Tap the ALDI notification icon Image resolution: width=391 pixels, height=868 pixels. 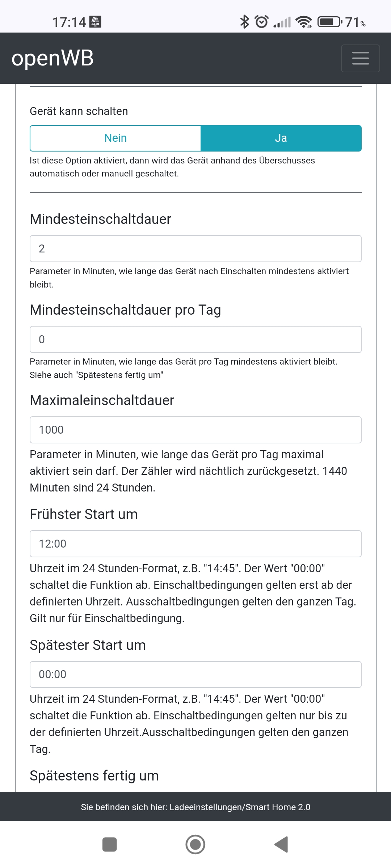(95, 22)
